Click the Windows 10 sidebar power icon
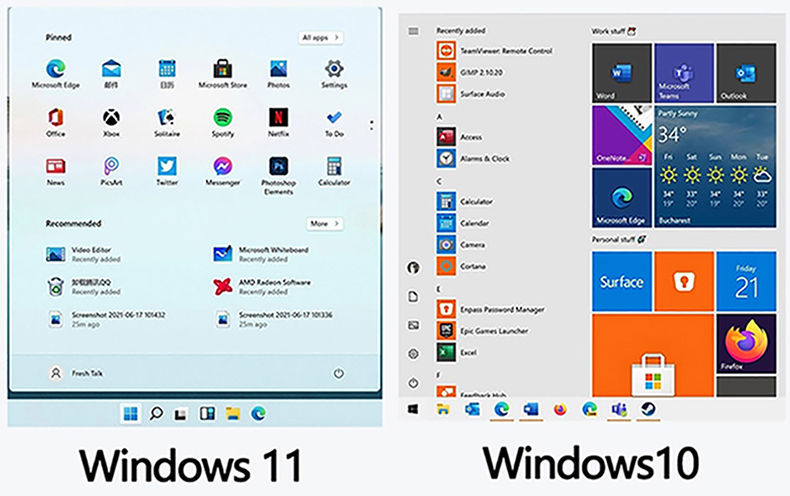The image size is (790, 496). [x=413, y=383]
